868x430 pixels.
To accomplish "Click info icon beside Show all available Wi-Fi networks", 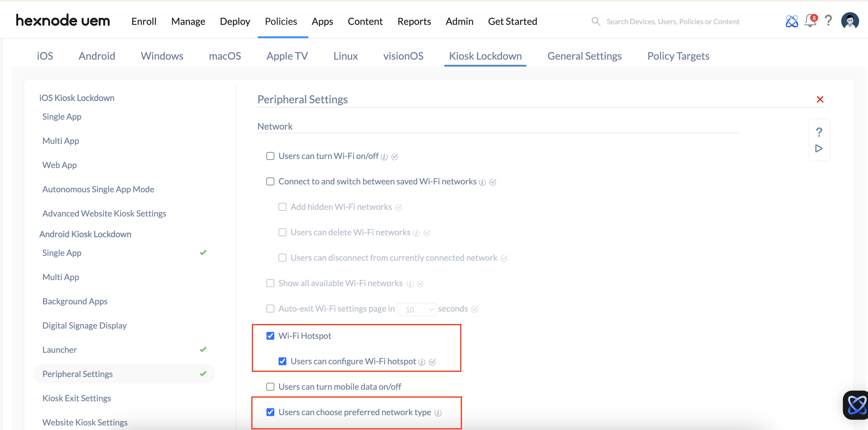I will point(410,284).
